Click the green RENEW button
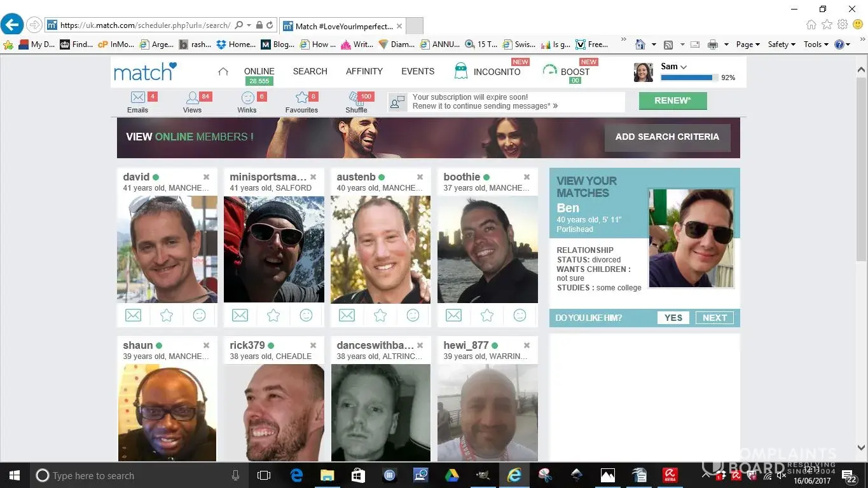 (x=673, y=101)
